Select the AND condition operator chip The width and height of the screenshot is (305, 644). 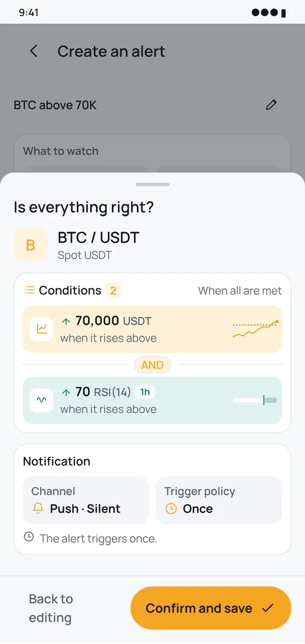[x=152, y=365]
